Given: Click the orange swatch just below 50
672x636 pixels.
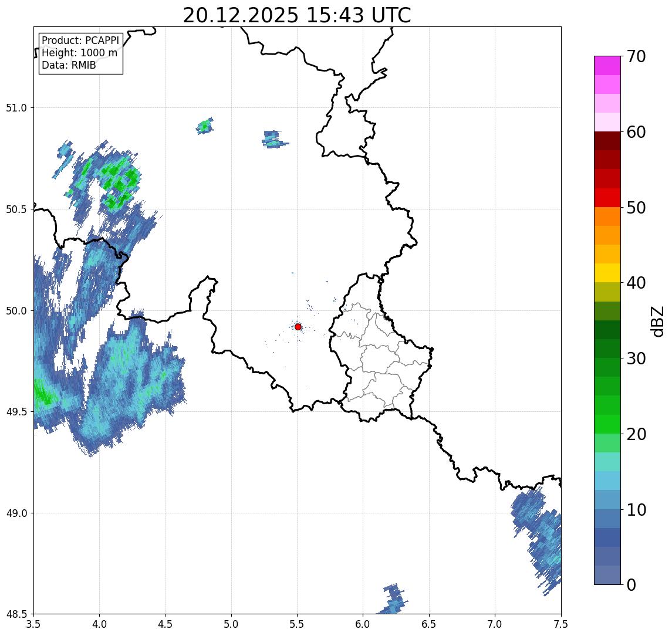Looking at the screenshot, I should point(607,216).
